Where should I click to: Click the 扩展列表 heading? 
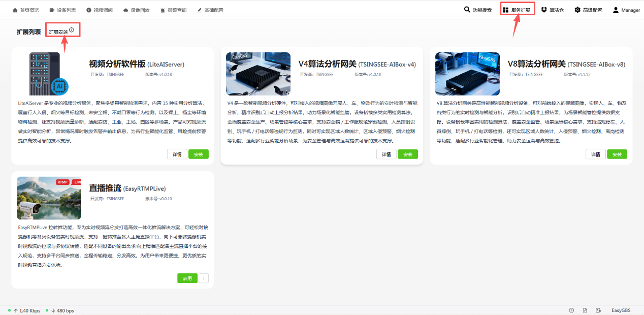click(29, 32)
